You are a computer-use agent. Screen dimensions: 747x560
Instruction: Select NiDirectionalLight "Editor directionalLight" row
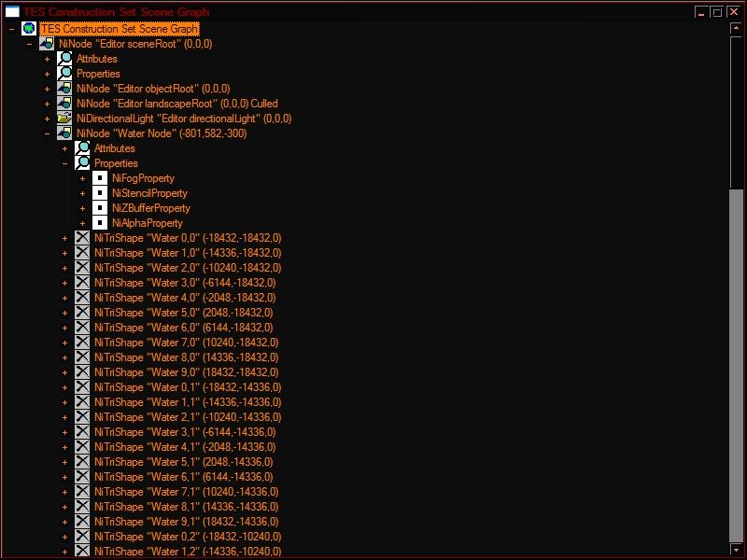184,119
